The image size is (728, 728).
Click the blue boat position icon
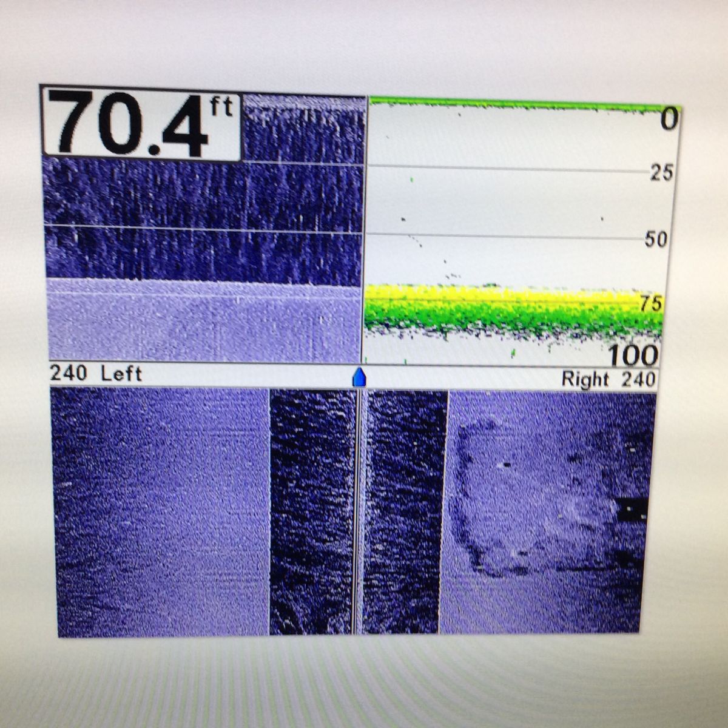click(x=360, y=377)
